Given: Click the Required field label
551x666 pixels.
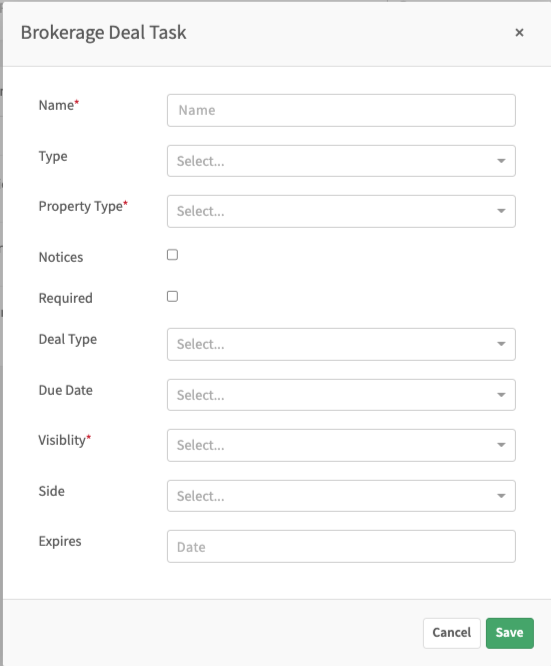Looking at the screenshot, I should (x=65, y=298).
